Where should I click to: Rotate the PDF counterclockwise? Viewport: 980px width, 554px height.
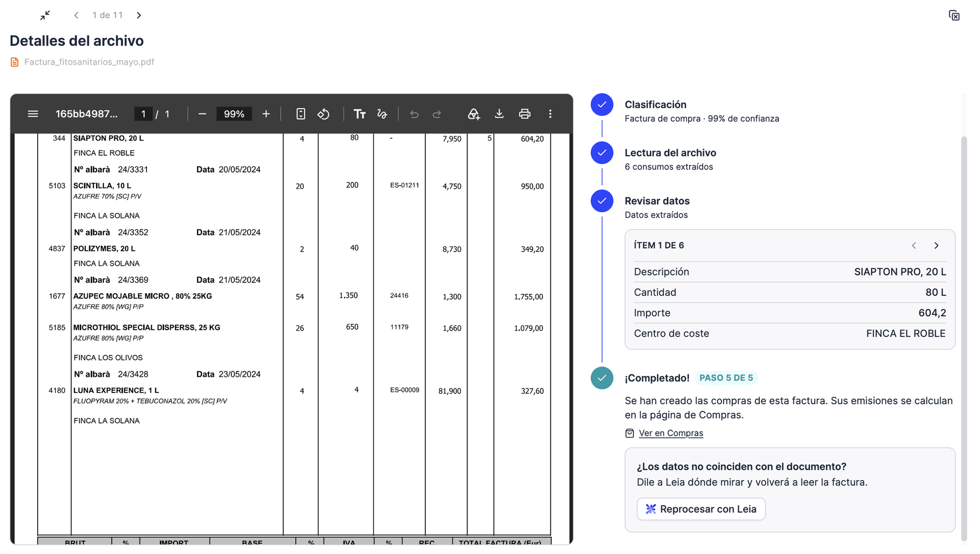pos(324,114)
